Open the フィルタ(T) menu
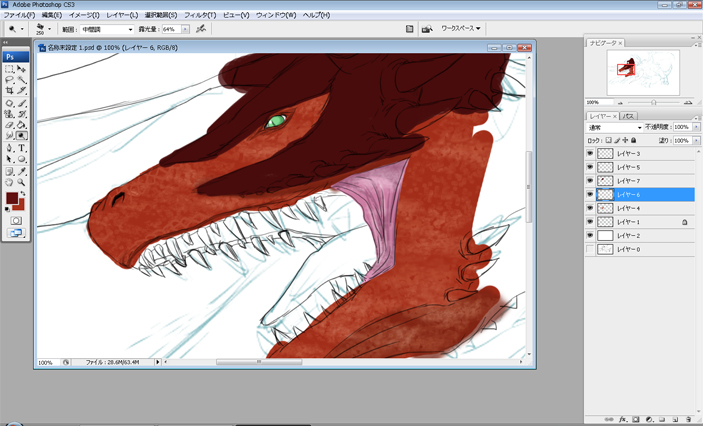This screenshot has height=426, width=703. coord(200,15)
